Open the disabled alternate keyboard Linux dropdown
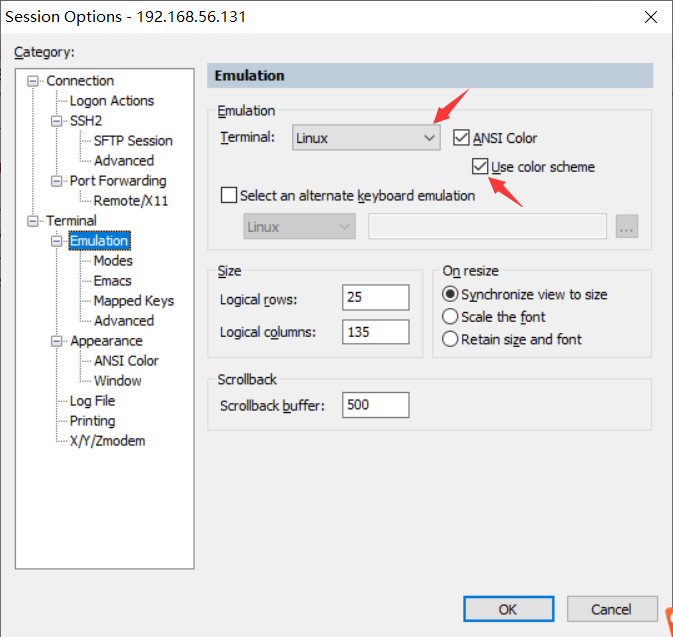673x637 pixels. click(x=299, y=227)
